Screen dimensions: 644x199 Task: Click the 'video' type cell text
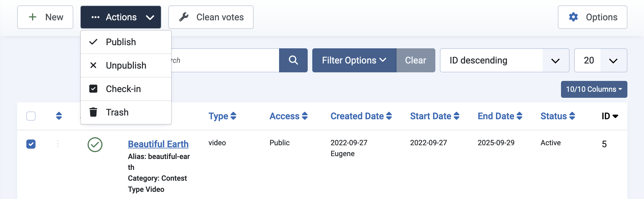[217, 143]
